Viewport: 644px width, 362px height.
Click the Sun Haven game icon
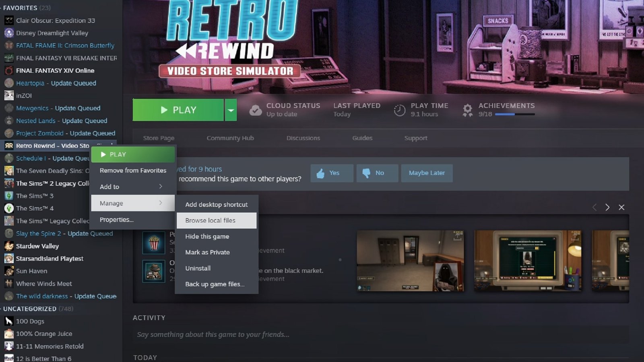[x=9, y=271]
